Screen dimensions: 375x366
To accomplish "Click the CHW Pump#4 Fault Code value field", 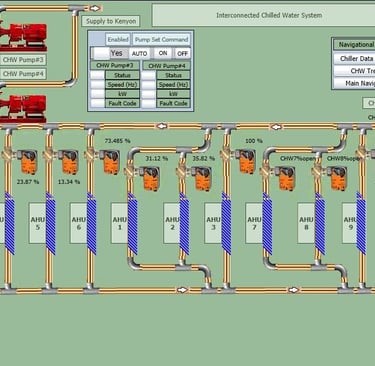I will click(148, 103).
